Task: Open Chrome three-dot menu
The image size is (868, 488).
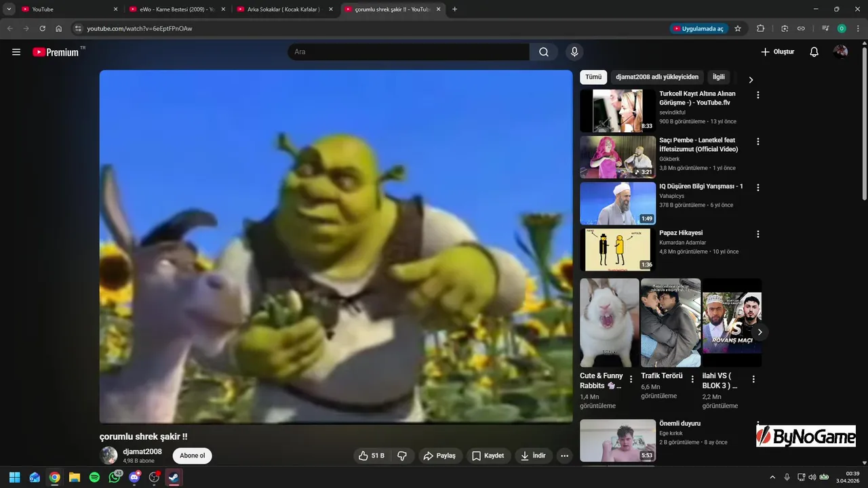Action: coord(857,28)
